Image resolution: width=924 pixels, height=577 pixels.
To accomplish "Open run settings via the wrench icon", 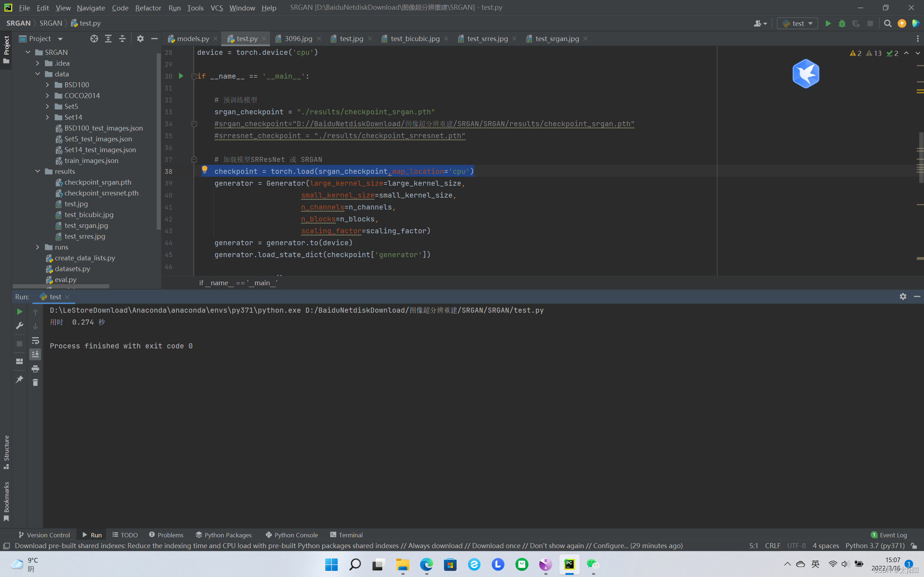I will (19, 326).
